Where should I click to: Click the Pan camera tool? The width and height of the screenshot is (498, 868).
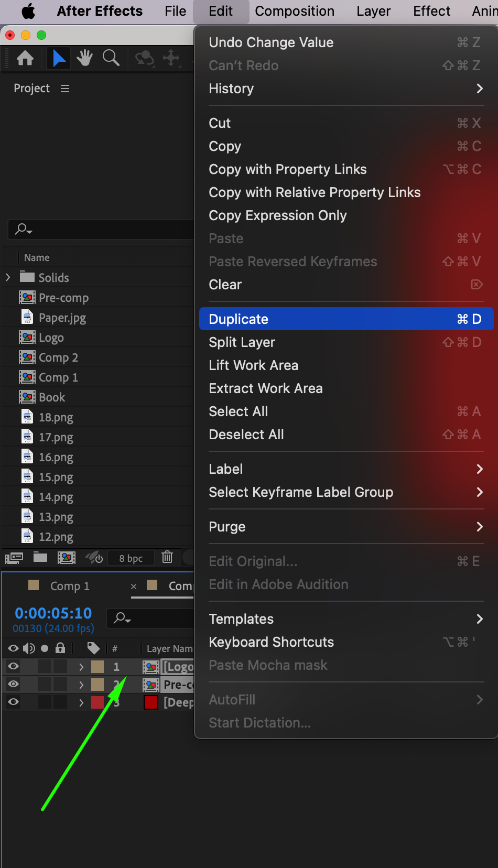[171, 58]
